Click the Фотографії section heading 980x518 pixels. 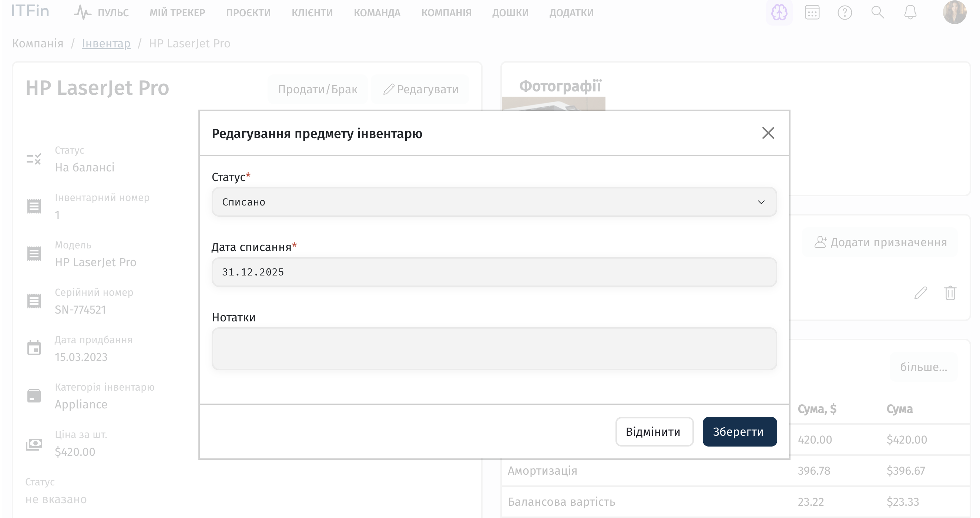point(560,86)
